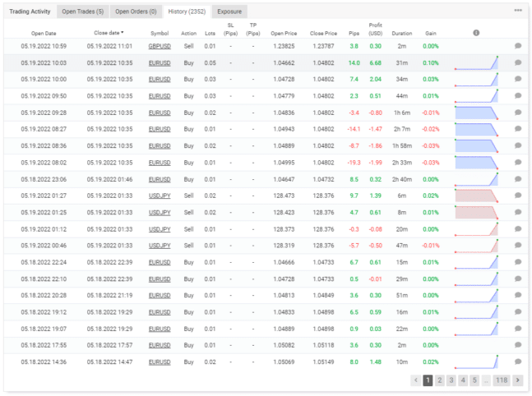Viewport: 532px width, 396px height.
Task: Click the info icon in the table header
Action: (x=476, y=33)
